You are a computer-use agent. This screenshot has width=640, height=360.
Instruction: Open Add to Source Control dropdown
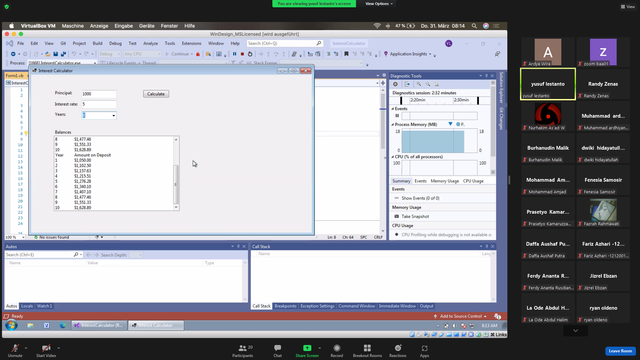point(460,316)
